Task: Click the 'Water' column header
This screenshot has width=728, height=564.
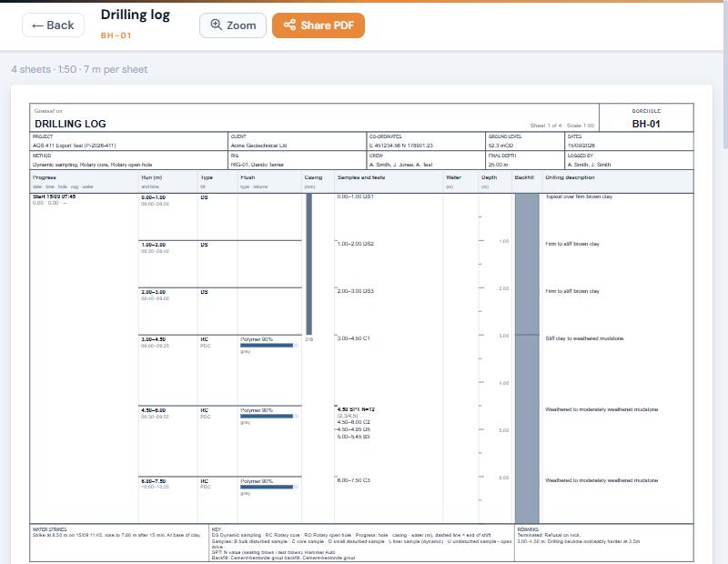Action: [x=453, y=177]
